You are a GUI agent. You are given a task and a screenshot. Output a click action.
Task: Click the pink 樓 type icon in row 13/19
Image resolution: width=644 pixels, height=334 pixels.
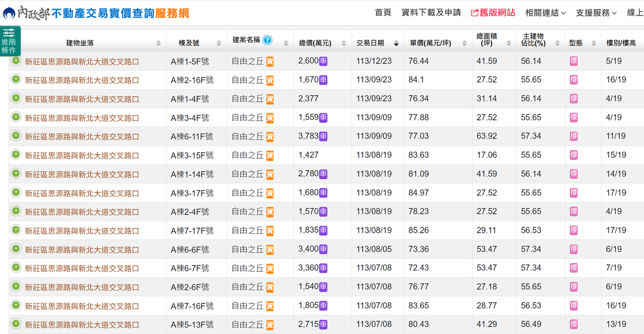574,325
